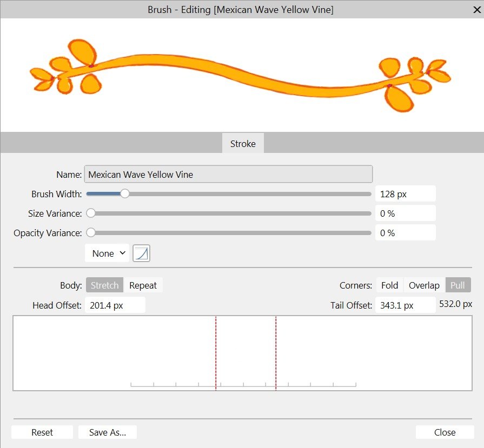Viewport: 484px width, 448px height.
Task: Set Body mode to Stretch
Action: [104, 285]
